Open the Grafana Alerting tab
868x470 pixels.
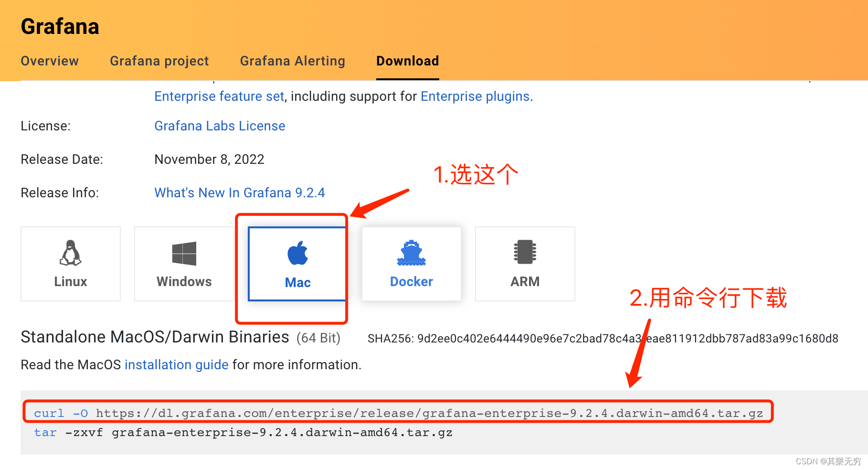(x=293, y=61)
